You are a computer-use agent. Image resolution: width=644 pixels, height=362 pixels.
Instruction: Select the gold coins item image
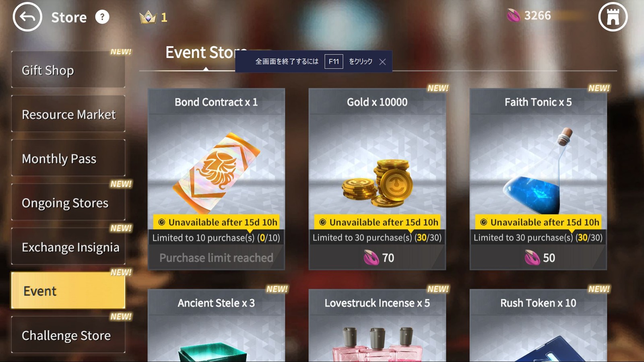pyautogui.click(x=378, y=183)
